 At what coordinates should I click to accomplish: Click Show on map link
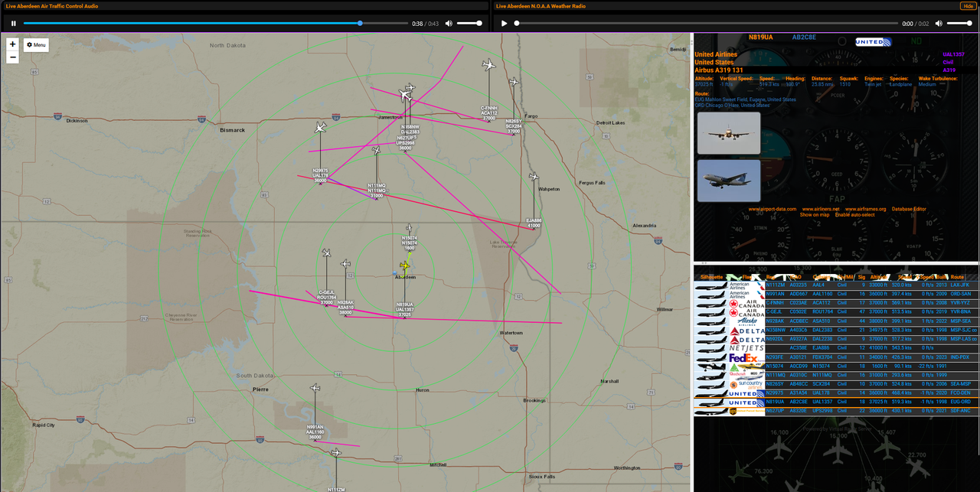815,215
